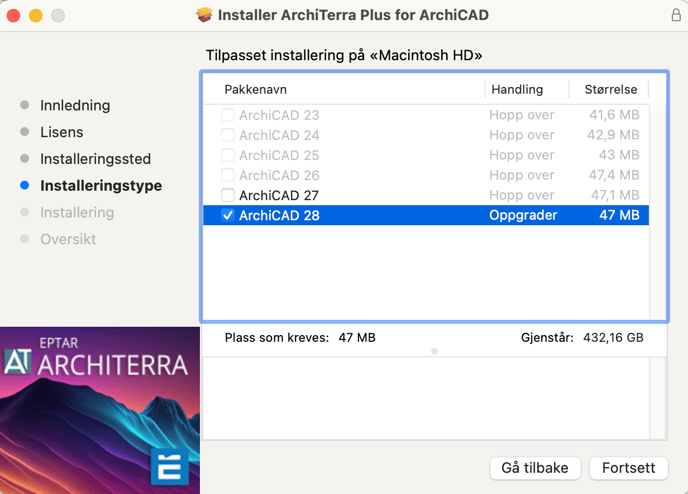Select the ArchiCAD 23 row
Viewport: 688px width, 494px height.
[426, 115]
